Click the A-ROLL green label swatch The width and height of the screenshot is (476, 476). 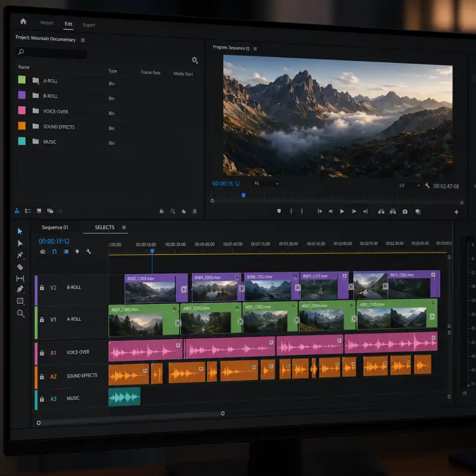22,80
